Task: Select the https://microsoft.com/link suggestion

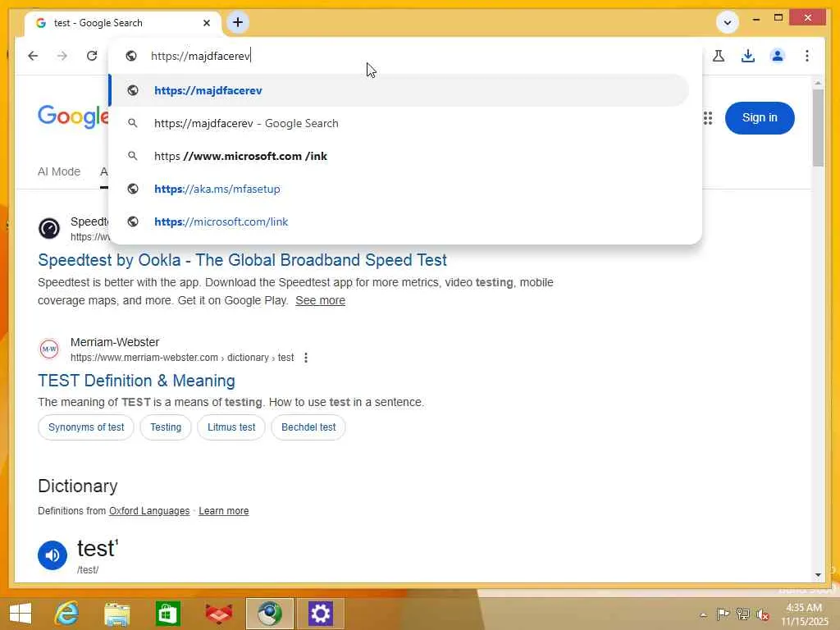Action: click(399, 221)
